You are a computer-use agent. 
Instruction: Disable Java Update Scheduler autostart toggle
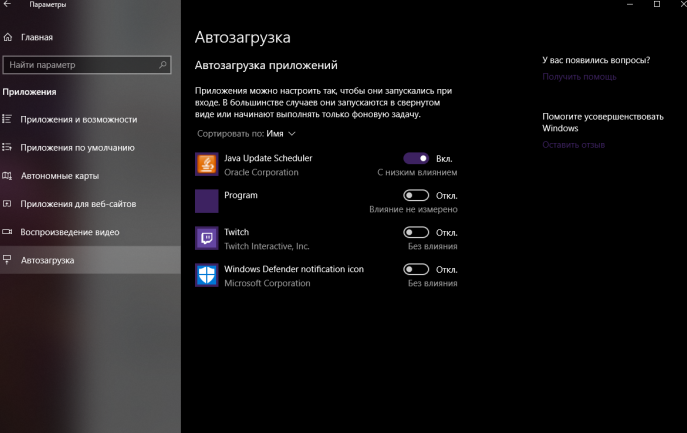(416, 158)
